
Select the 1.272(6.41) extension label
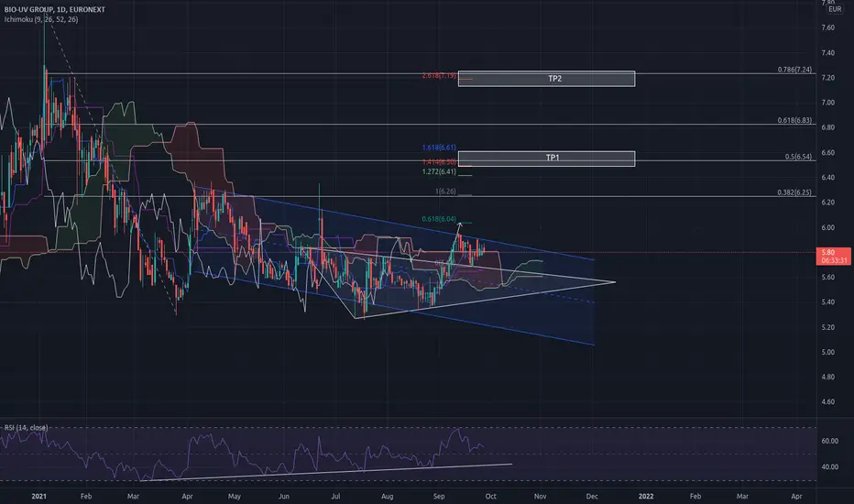[439, 171]
